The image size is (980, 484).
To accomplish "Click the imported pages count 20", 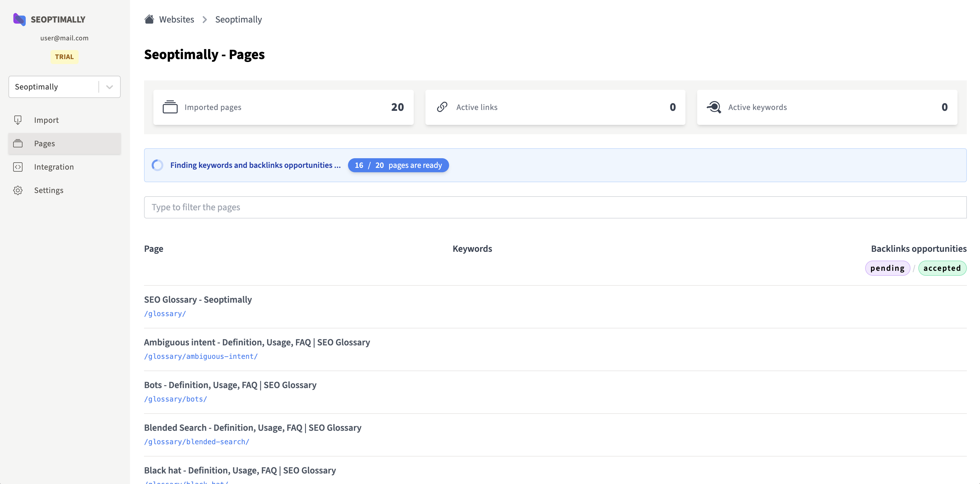I will point(398,107).
